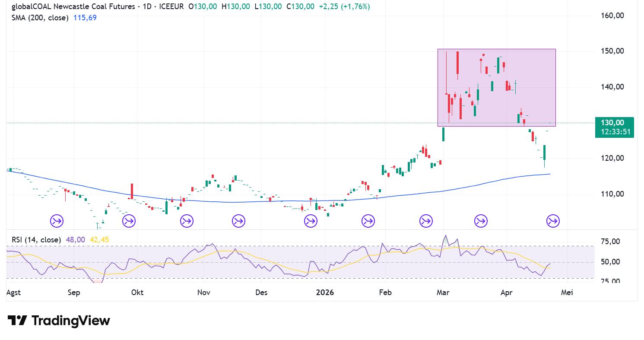Image resolution: width=644 pixels, height=340 pixels.
Task: Click the RSI scale label 75,00
Action: click(611, 241)
